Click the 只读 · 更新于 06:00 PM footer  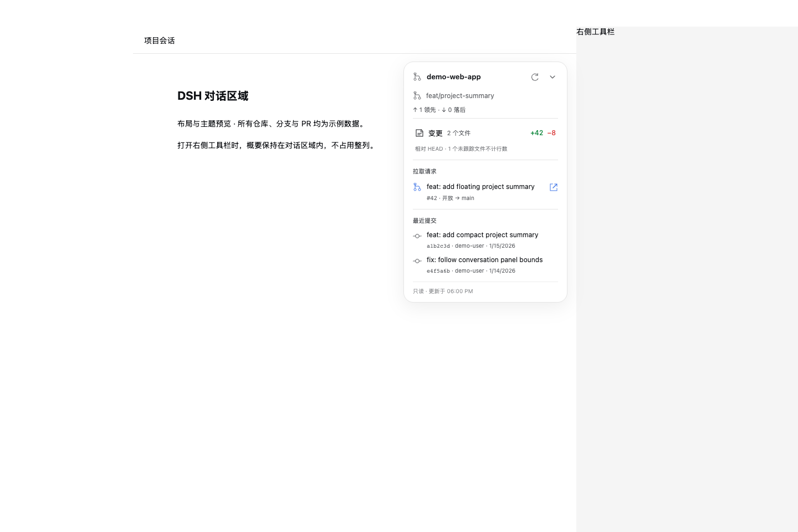pos(443,291)
